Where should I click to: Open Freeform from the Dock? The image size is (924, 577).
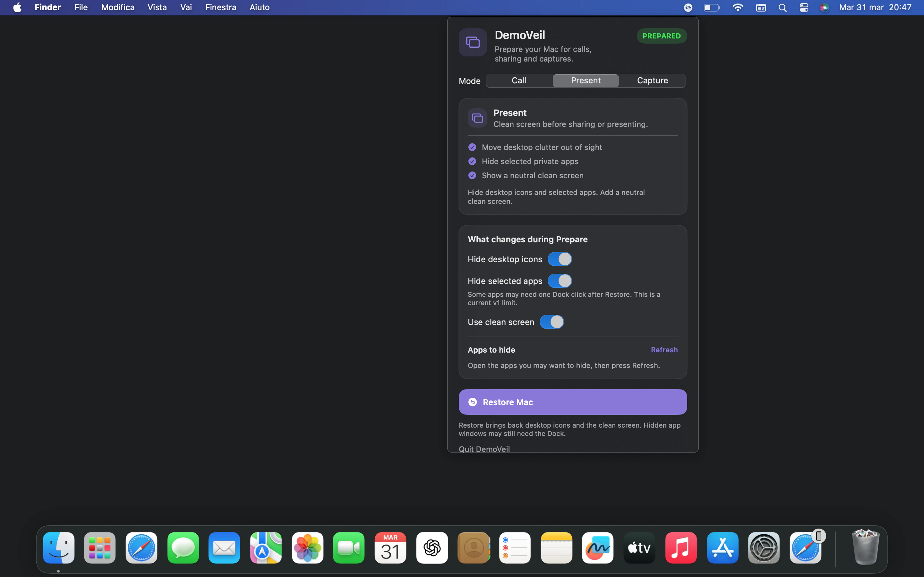tap(597, 548)
